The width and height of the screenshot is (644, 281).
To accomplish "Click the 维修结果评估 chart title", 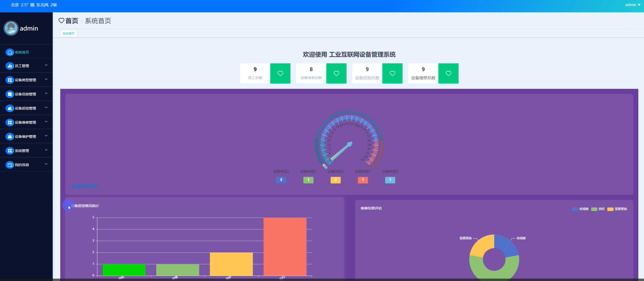I will [x=371, y=208].
